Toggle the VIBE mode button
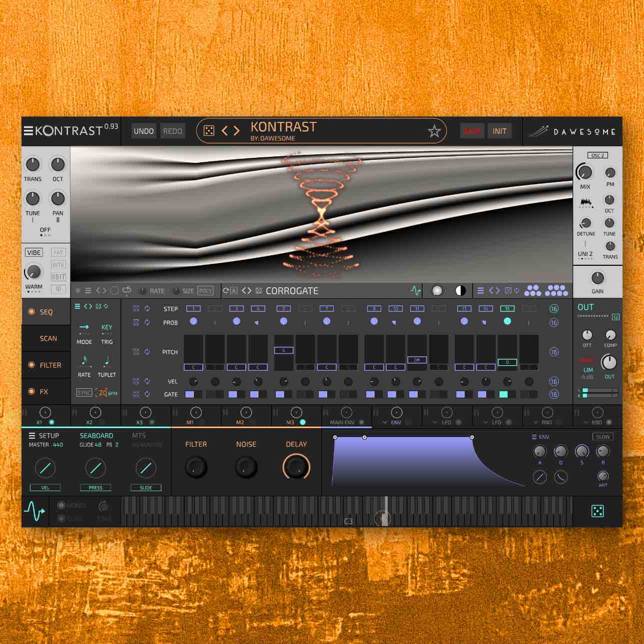The image size is (644, 644). (x=34, y=252)
